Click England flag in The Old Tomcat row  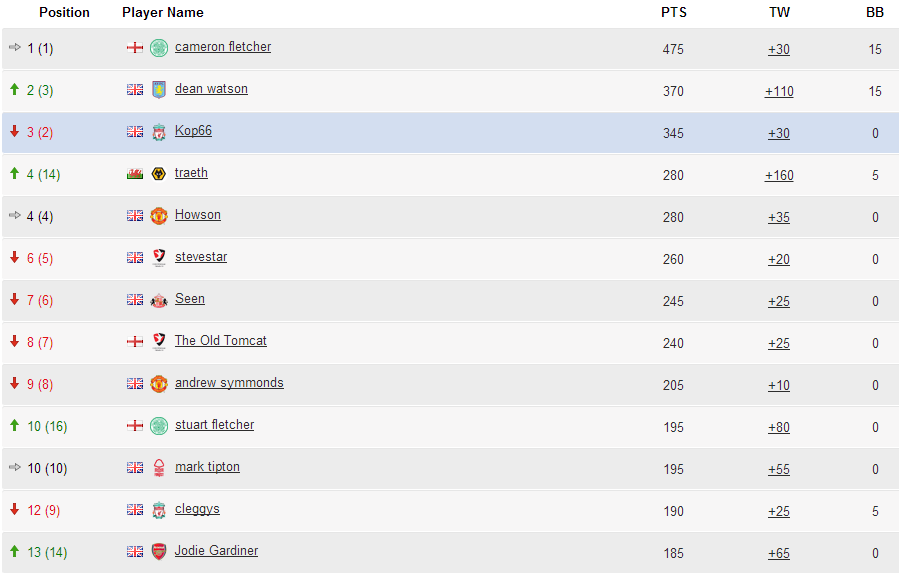click(x=135, y=341)
